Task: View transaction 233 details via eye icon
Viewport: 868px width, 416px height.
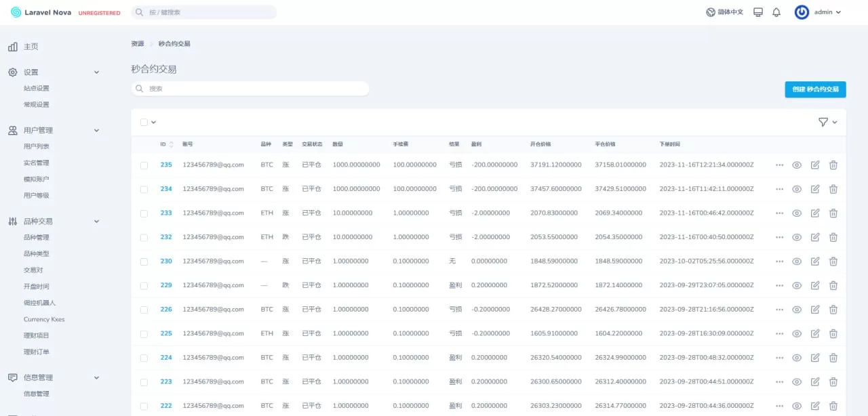Action: pos(797,213)
